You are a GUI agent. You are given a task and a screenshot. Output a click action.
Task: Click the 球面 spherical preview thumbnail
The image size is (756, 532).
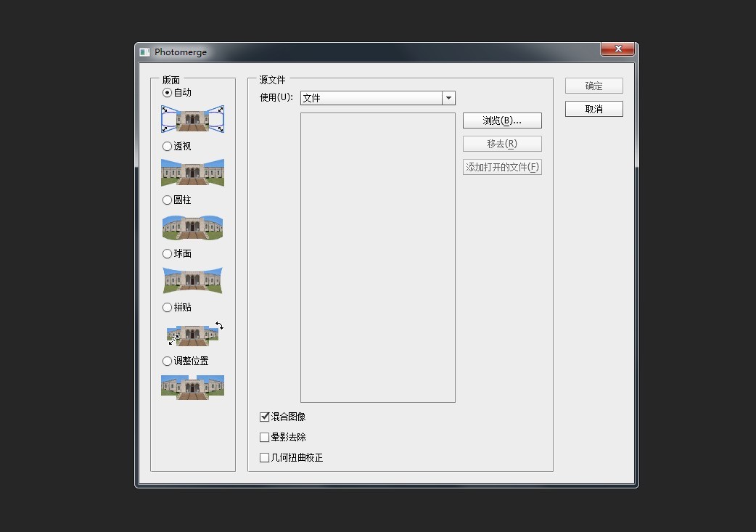point(192,280)
